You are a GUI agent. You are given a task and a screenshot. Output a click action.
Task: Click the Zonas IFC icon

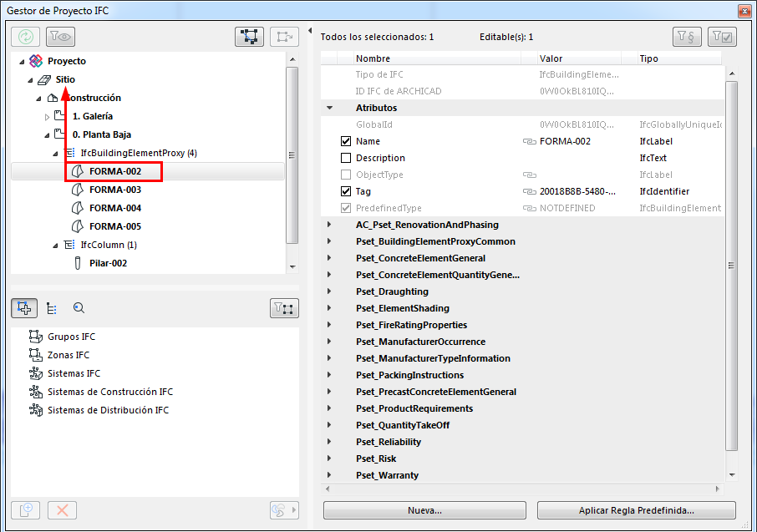pyautogui.click(x=36, y=355)
